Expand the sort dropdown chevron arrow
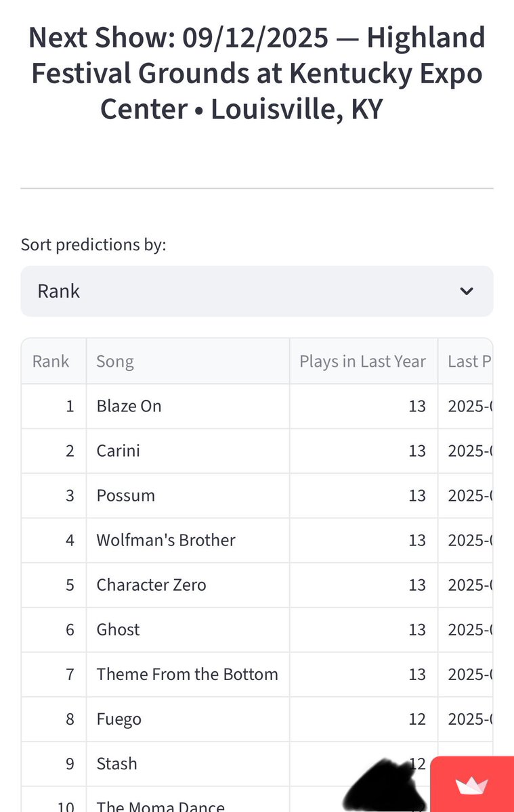This screenshot has height=812, width=514. (466, 291)
